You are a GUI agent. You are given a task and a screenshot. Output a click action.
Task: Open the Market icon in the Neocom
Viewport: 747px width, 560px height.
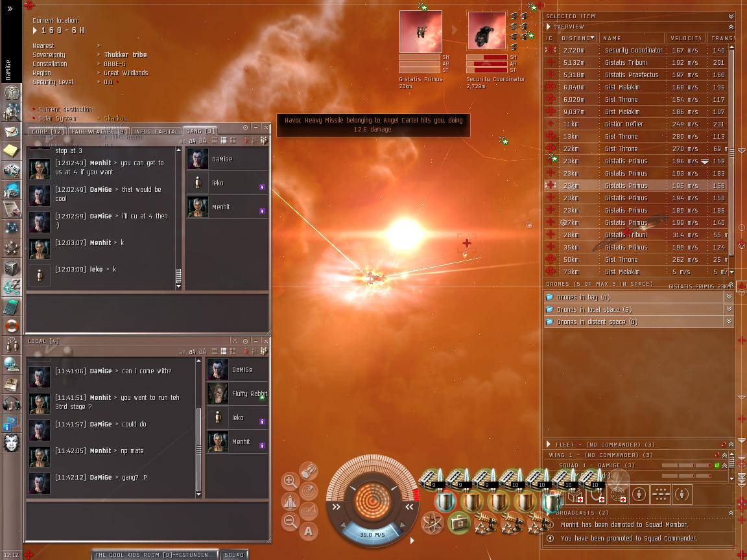pos(12,170)
